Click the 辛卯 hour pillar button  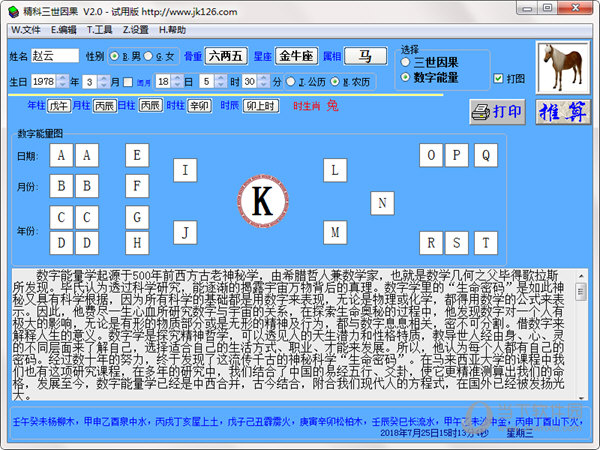[199, 106]
